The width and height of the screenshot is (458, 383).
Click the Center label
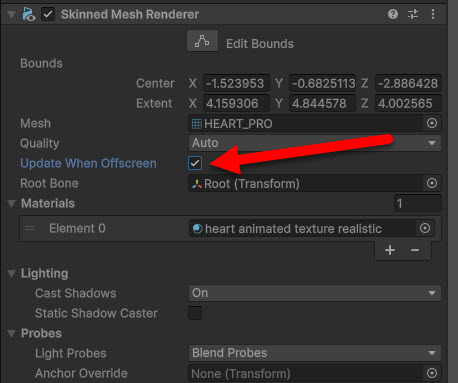tap(155, 83)
